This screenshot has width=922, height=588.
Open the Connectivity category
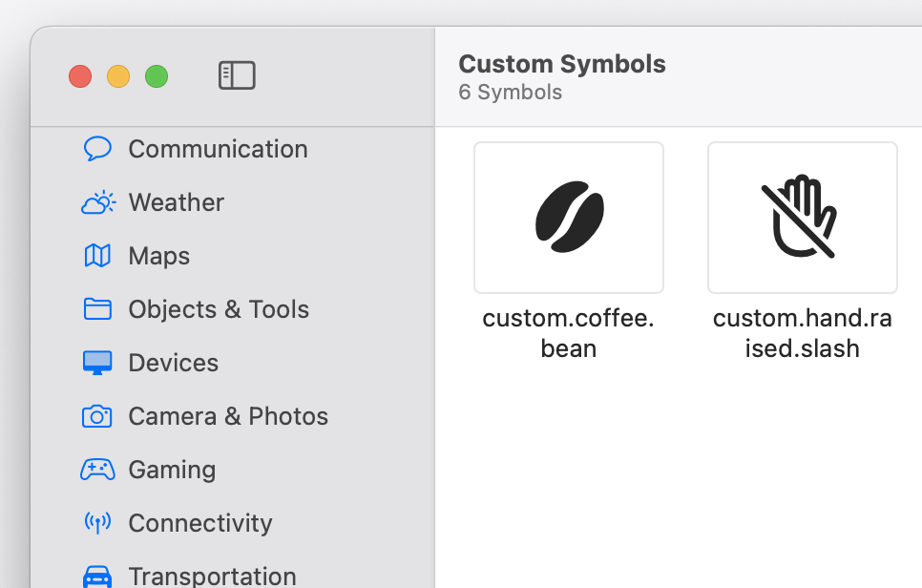200,523
